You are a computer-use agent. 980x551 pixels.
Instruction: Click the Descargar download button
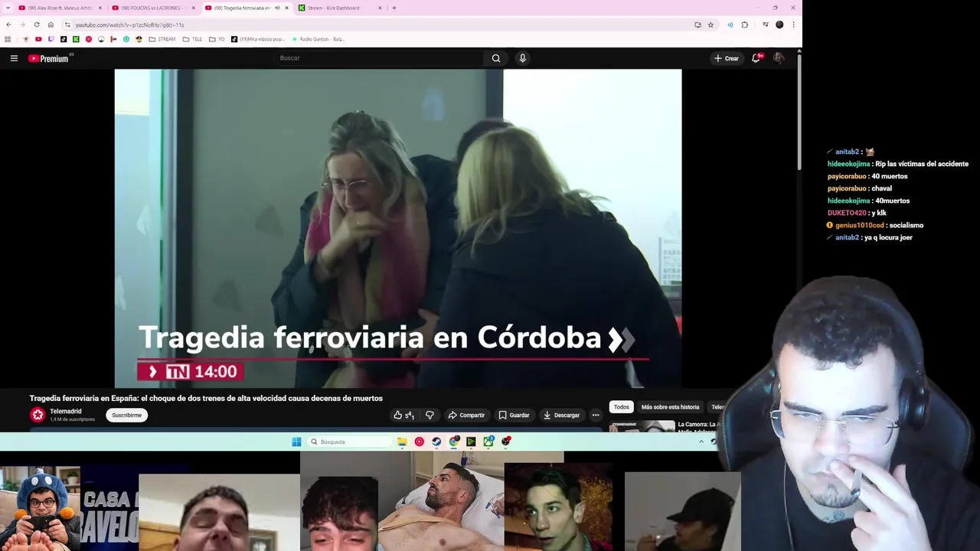coord(561,415)
